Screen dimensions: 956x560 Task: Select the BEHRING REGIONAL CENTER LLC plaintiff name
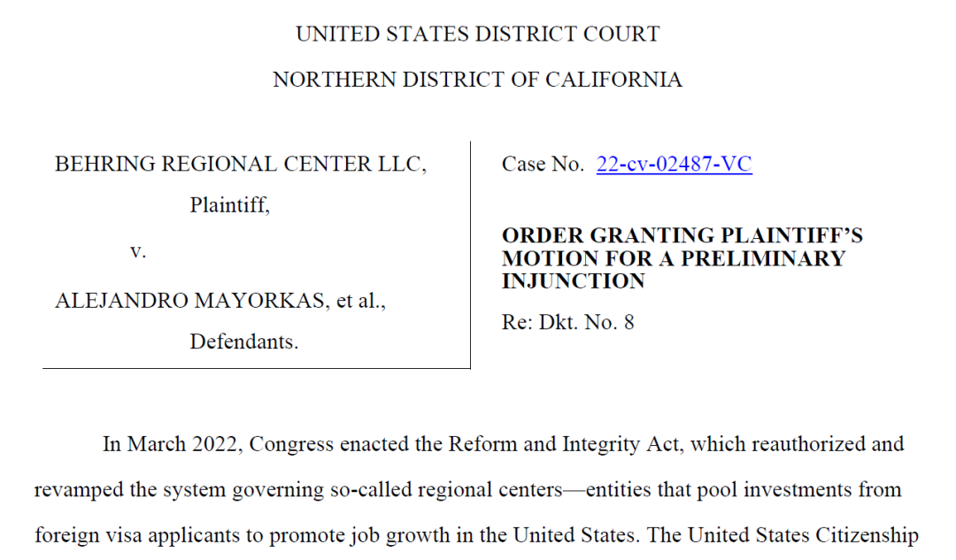tap(241, 164)
